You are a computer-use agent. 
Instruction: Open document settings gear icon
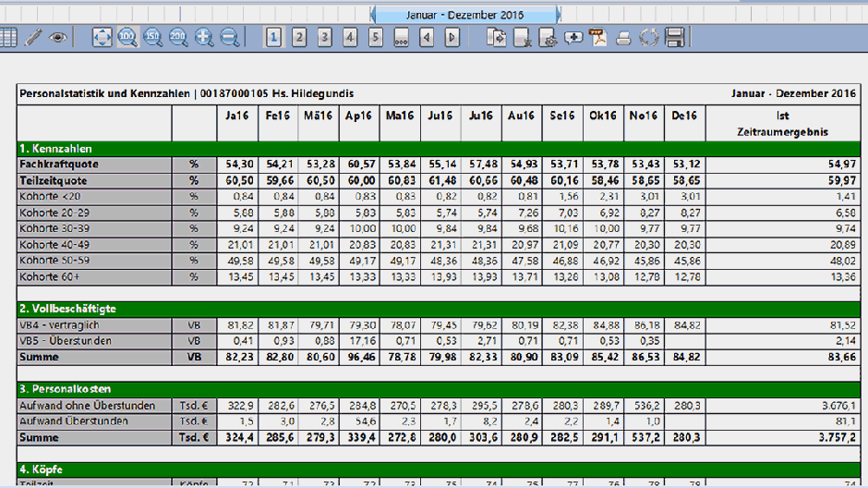tap(548, 38)
